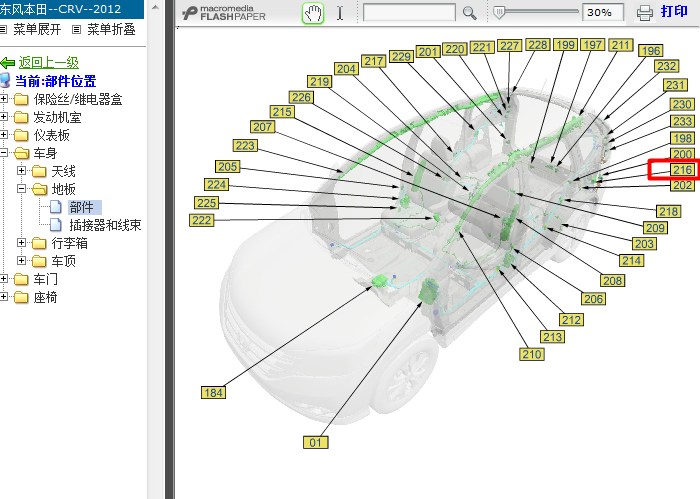Expand the 天线 subfolder node
The width and height of the screenshot is (700, 499).
click(x=21, y=170)
